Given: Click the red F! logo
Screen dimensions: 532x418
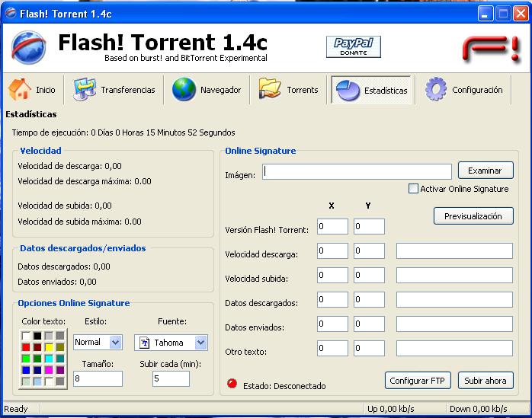Looking at the screenshot, I should click(492, 49).
